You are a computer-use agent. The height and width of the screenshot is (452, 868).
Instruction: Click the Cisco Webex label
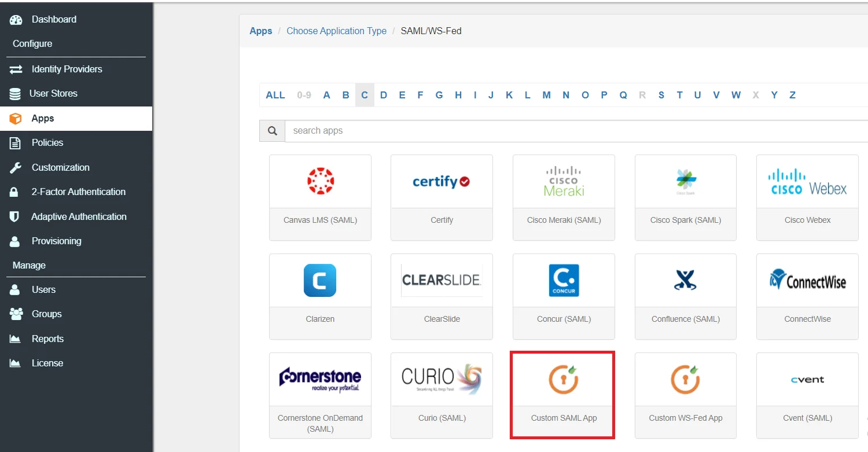coord(807,221)
